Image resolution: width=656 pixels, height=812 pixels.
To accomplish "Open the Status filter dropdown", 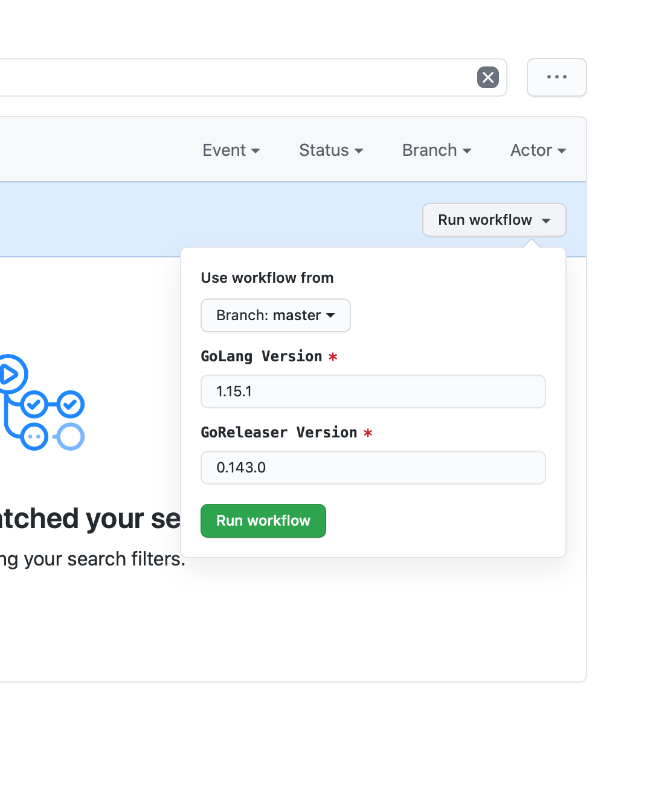I will [x=331, y=150].
